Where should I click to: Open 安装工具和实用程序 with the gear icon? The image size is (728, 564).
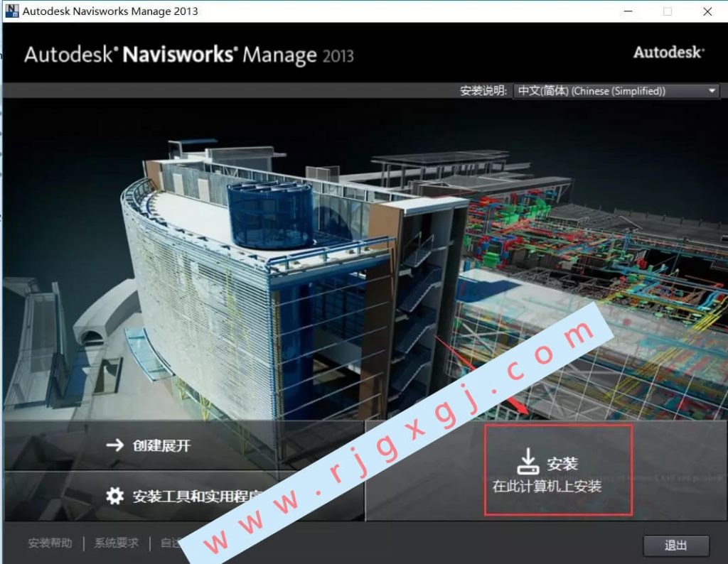[185, 497]
